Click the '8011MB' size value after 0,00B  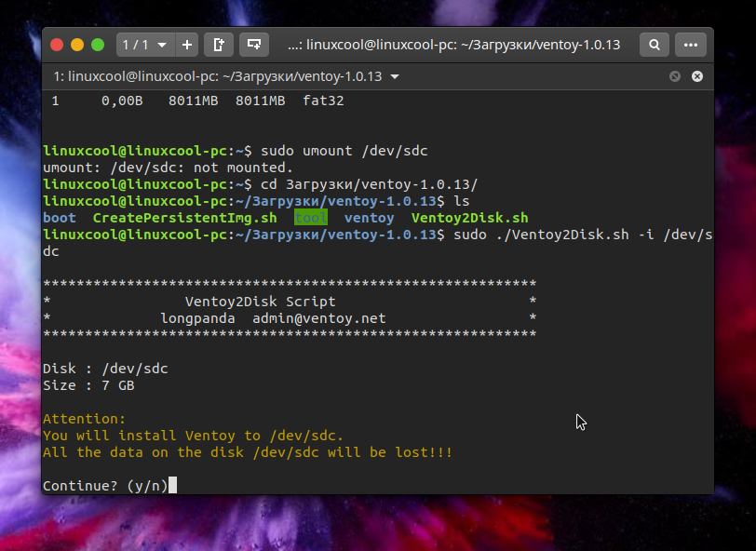click(193, 101)
